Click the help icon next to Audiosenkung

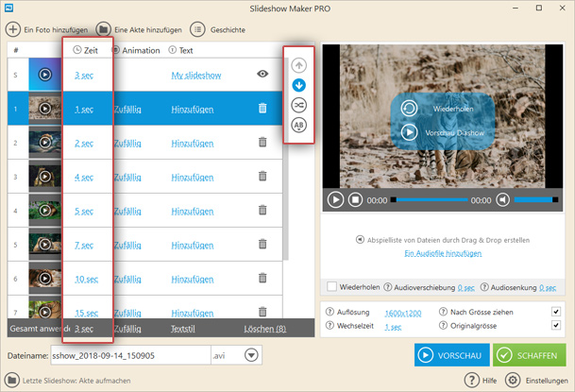484,287
